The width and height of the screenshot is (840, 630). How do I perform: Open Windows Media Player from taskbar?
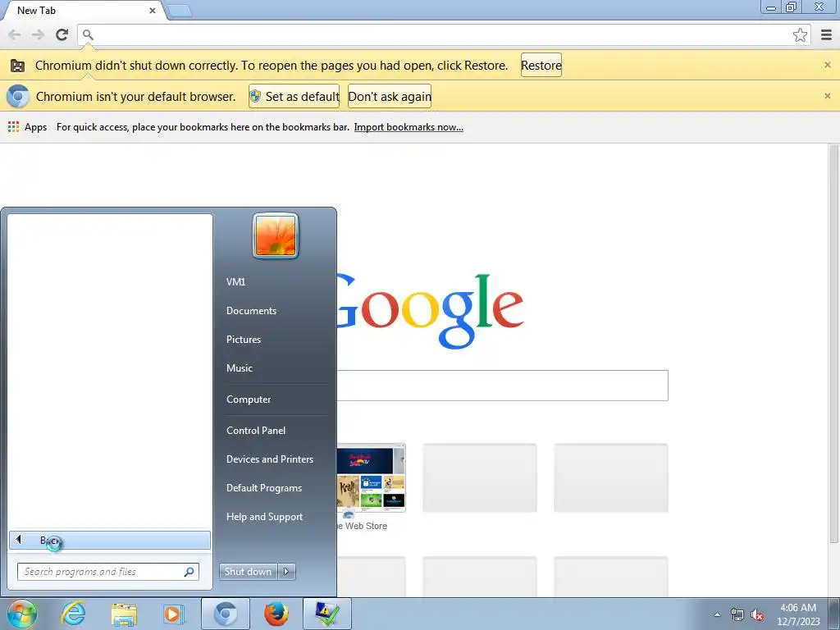coord(174,614)
